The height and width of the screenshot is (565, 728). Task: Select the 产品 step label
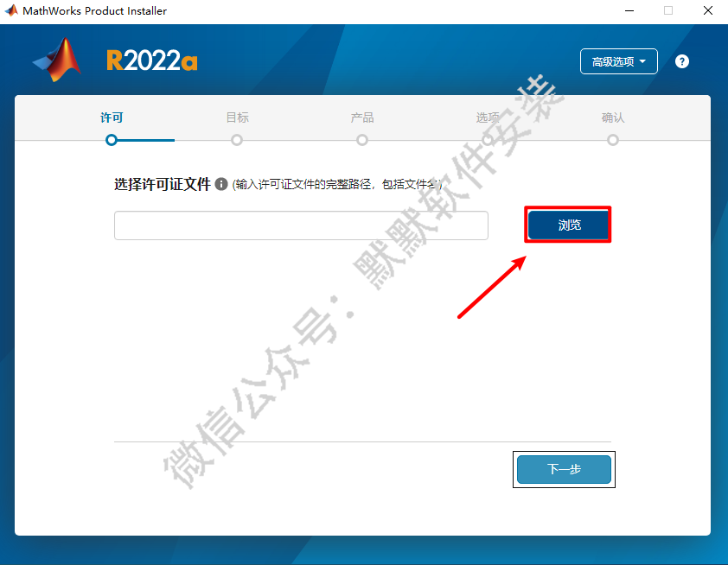pyautogui.click(x=362, y=117)
